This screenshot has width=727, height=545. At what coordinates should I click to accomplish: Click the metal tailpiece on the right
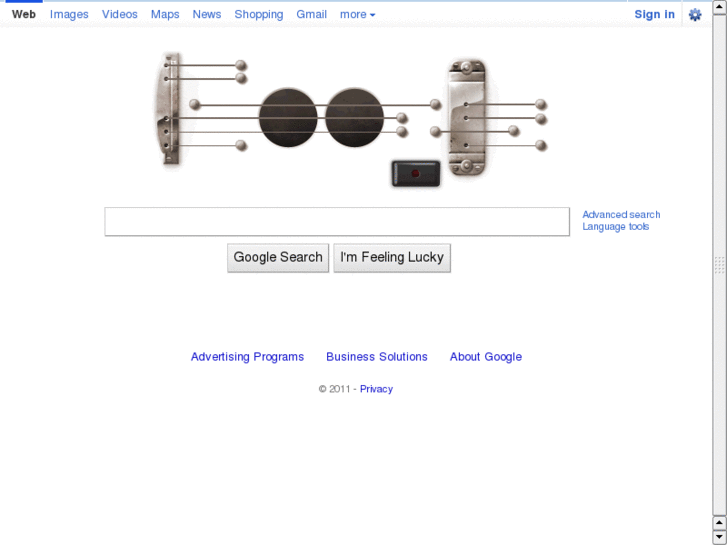tap(466, 118)
